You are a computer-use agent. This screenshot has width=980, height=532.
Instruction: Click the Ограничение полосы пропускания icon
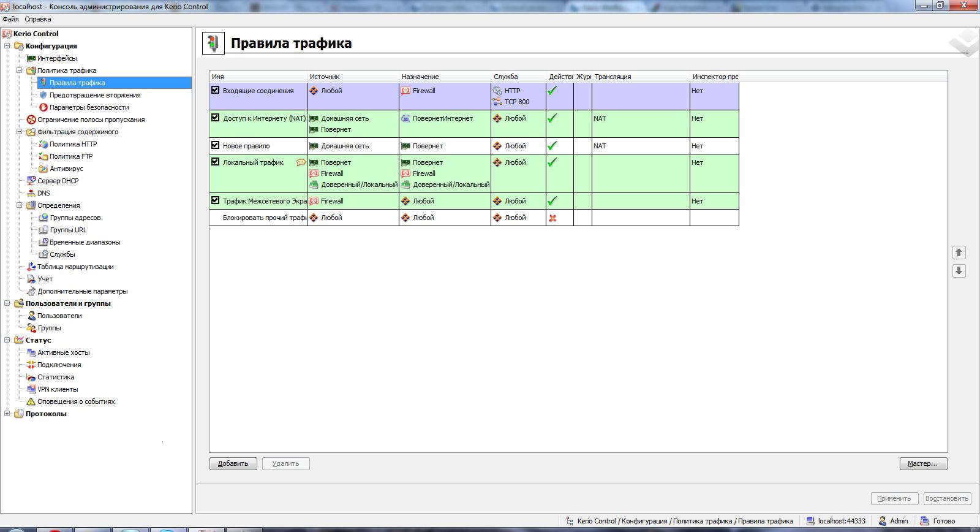pyautogui.click(x=31, y=120)
